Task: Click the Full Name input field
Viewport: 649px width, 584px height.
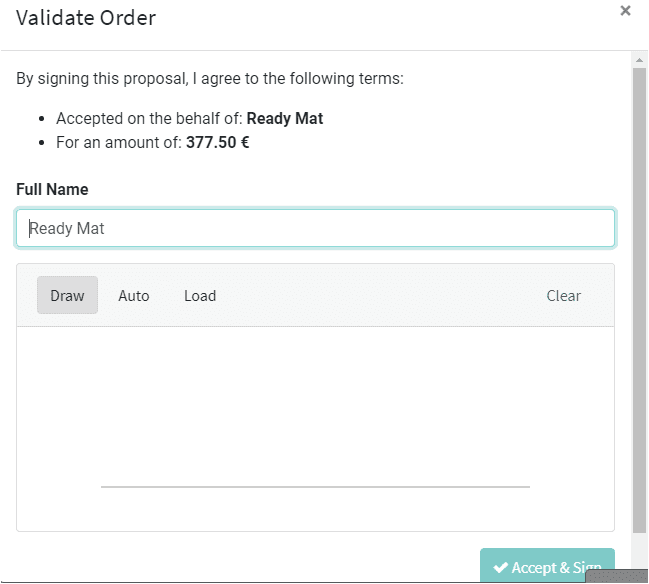Action: [x=315, y=228]
